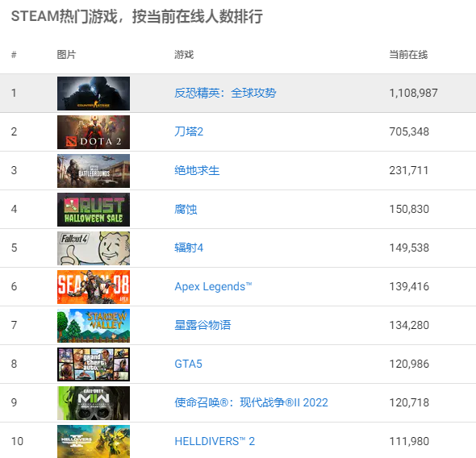Open the Counter-Strike game thumbnail

point(94,94)
